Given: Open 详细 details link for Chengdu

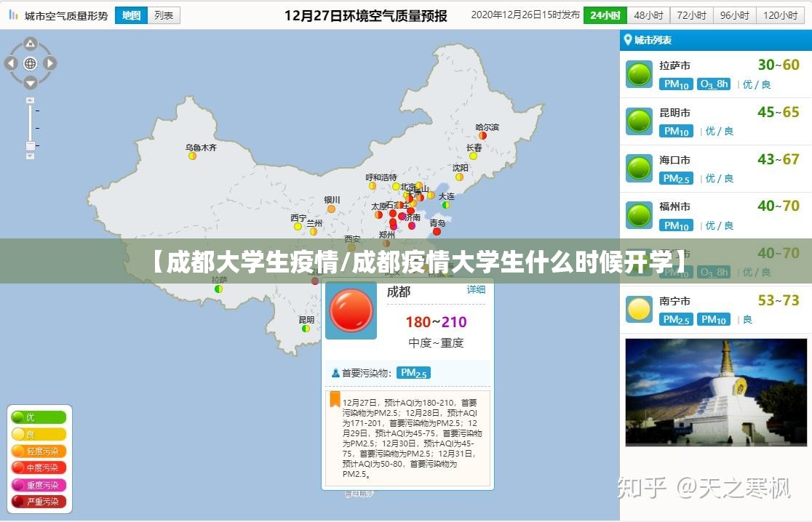Looking at the screenshot, I should tap(476, 289).
